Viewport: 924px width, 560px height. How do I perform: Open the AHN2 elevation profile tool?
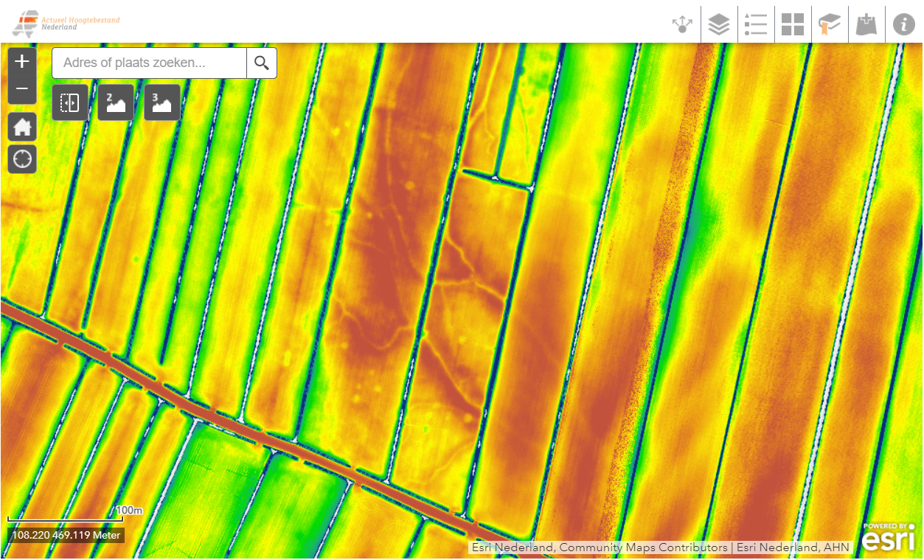pos(116,102)
